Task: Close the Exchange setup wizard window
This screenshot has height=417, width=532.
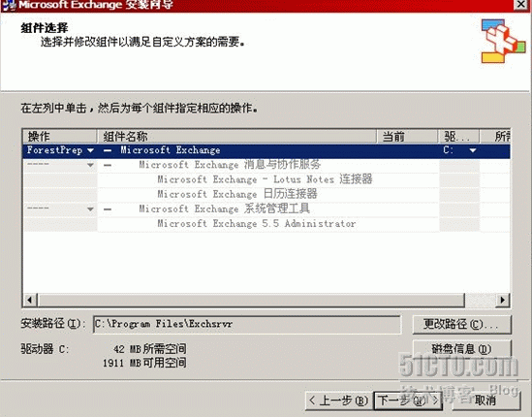Action: click(x=520, y=5)
